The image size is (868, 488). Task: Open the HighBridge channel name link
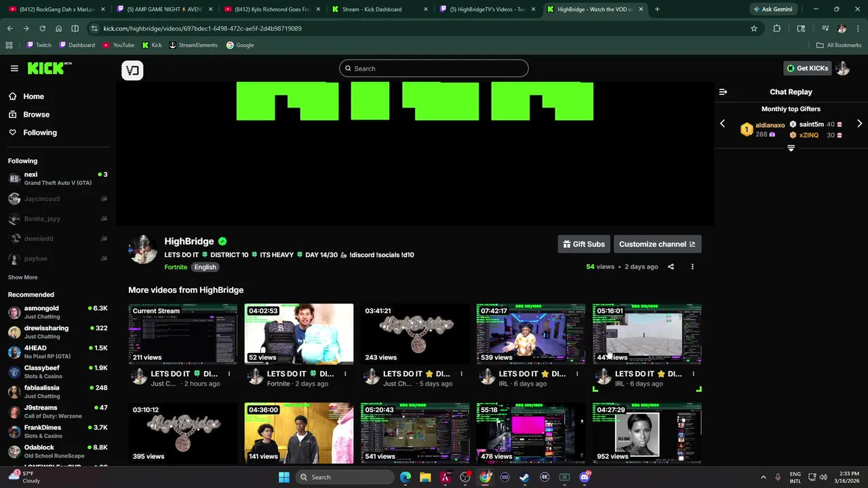click(x=189, y=241)
